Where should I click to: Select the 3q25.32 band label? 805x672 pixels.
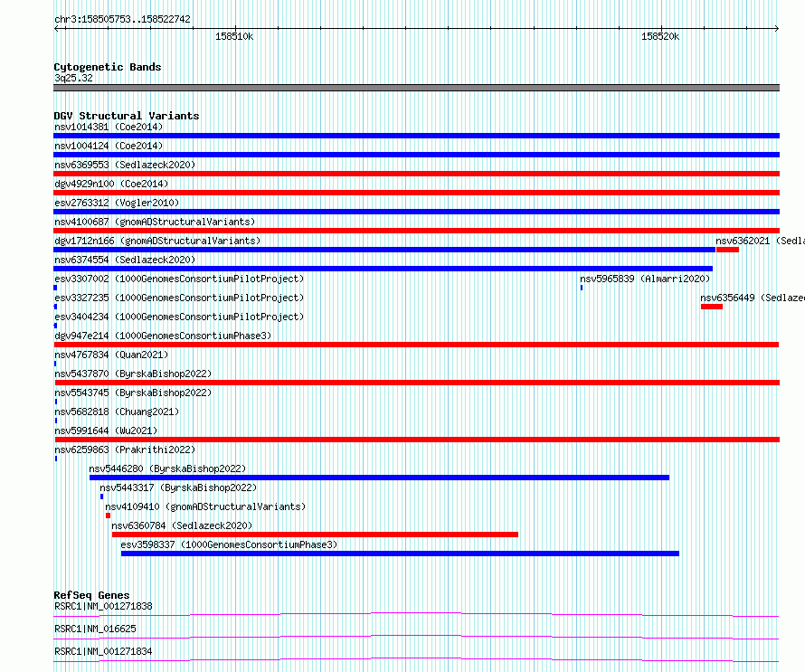[x=73, y=78]
